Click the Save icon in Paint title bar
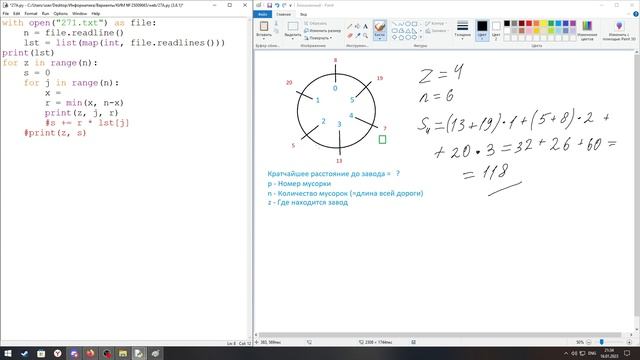This screenshot has width=640, height=360. coord(269,5)
